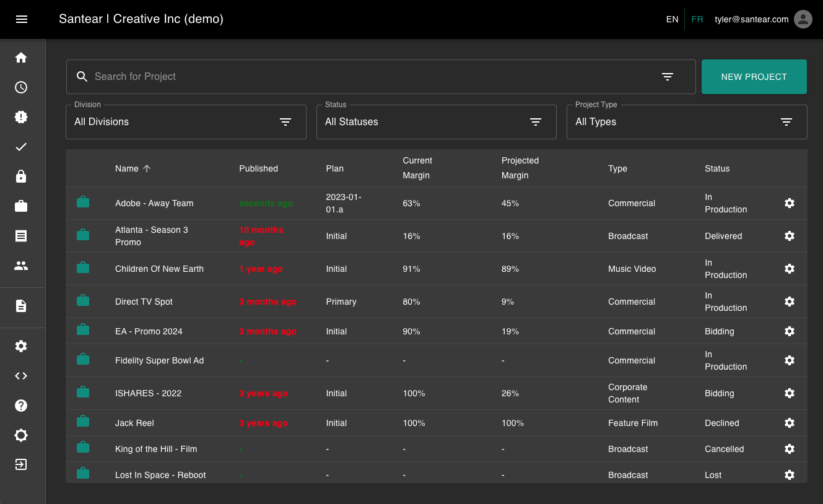
Task: Open settings gear for Children Of New Earth
Action: pyautogui.click(x=790, y=269)
